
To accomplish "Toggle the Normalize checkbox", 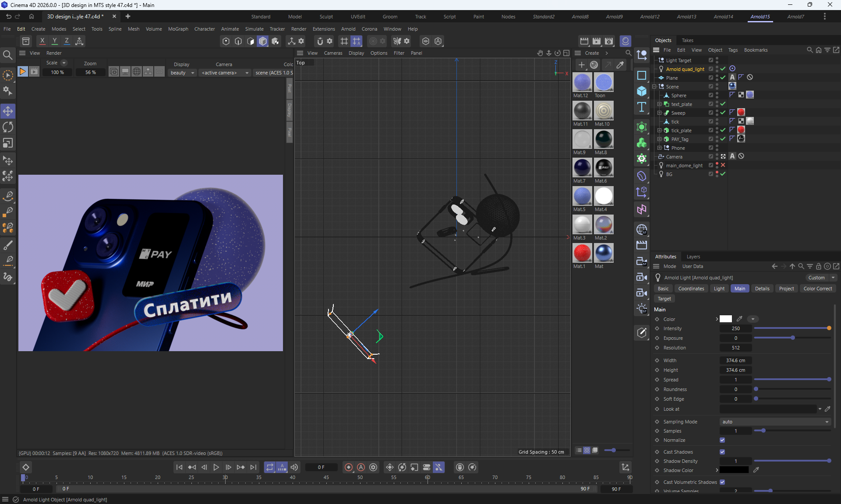I will coord(722,440).
